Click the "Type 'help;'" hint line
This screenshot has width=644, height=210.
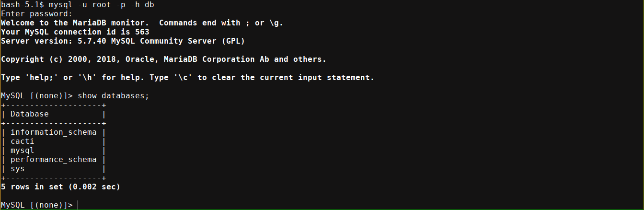coord(187,78)
